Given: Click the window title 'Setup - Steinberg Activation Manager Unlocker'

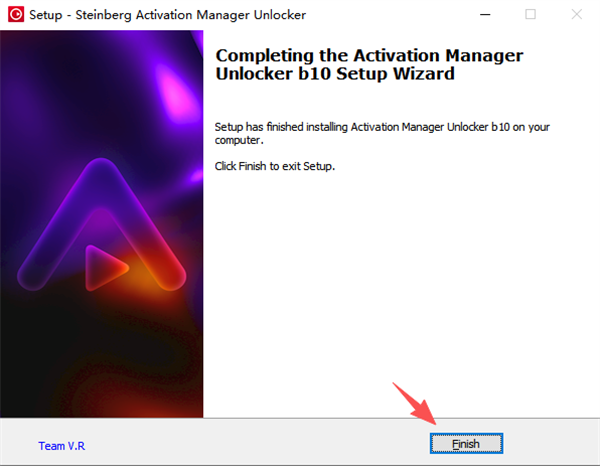Looking at the screenshot, I should [x=168, y=15].
